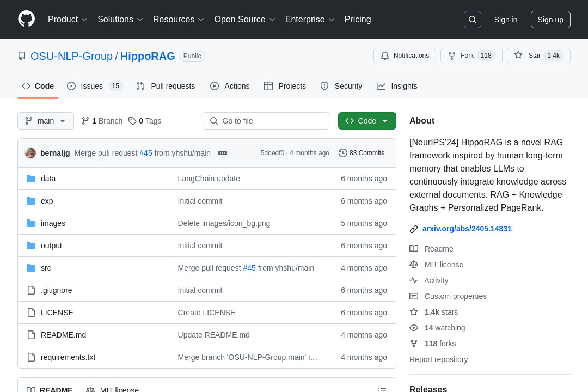The width and height of the screenshot is (588, 392).
Task: Click the link icon beside arxiv URL
Action: tap(414, 229)
